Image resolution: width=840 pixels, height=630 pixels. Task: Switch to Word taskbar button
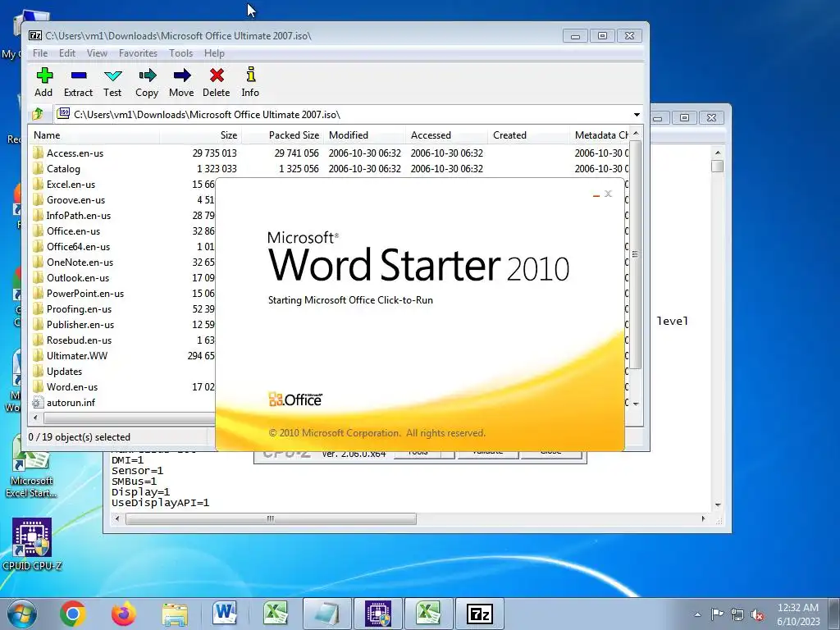[225, 614]
